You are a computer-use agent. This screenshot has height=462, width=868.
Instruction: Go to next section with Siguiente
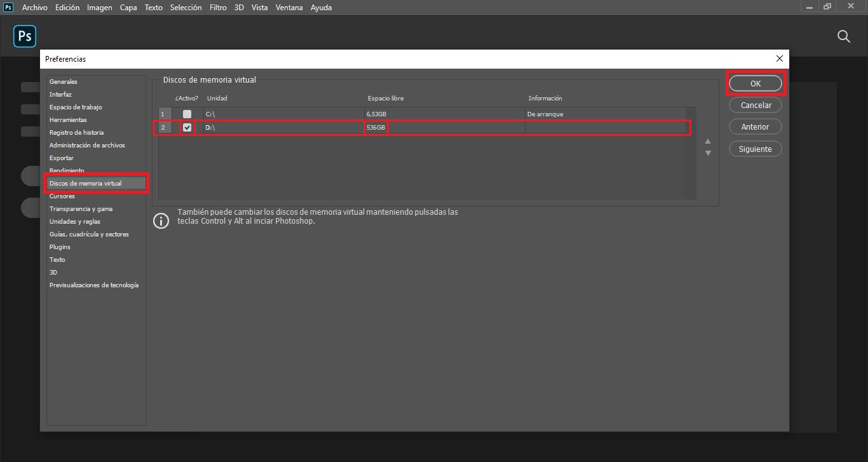click(756, 149)
